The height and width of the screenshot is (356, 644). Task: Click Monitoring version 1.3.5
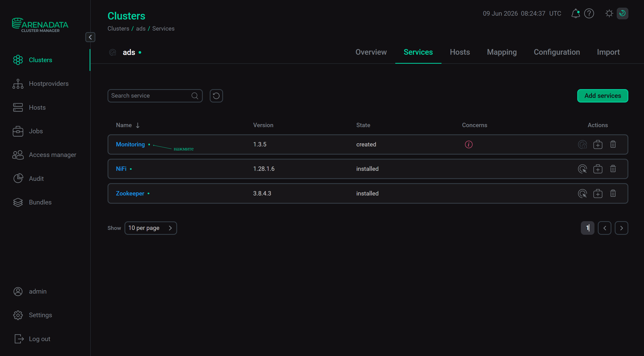point(260,144)
